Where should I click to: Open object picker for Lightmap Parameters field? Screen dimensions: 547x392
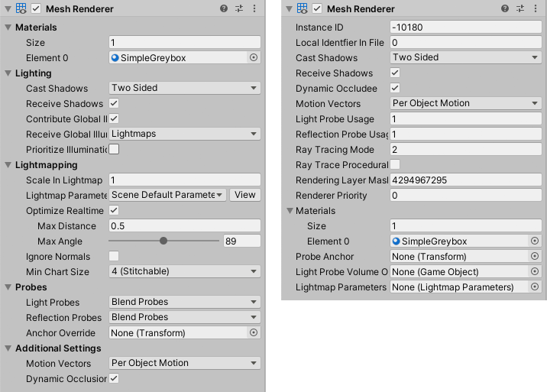(x=535, y=287)
